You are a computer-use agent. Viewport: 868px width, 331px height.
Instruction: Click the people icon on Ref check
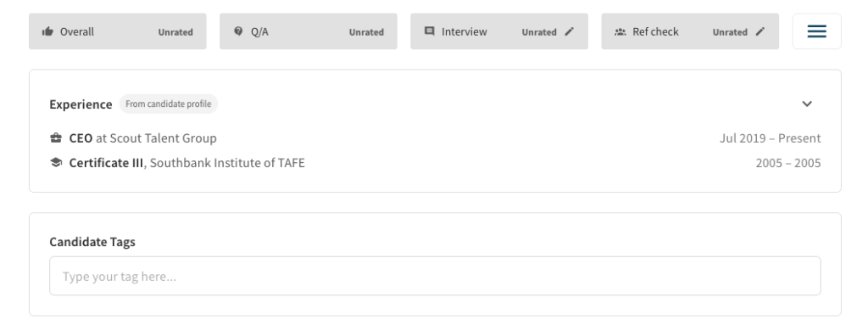pos(620,31)
